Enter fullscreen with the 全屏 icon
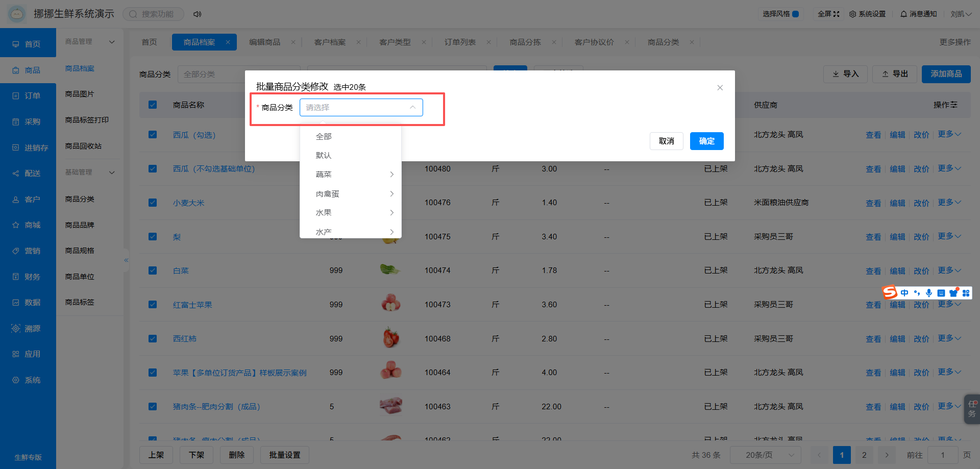This screenshot has height=469, width=980. [836, 14]
